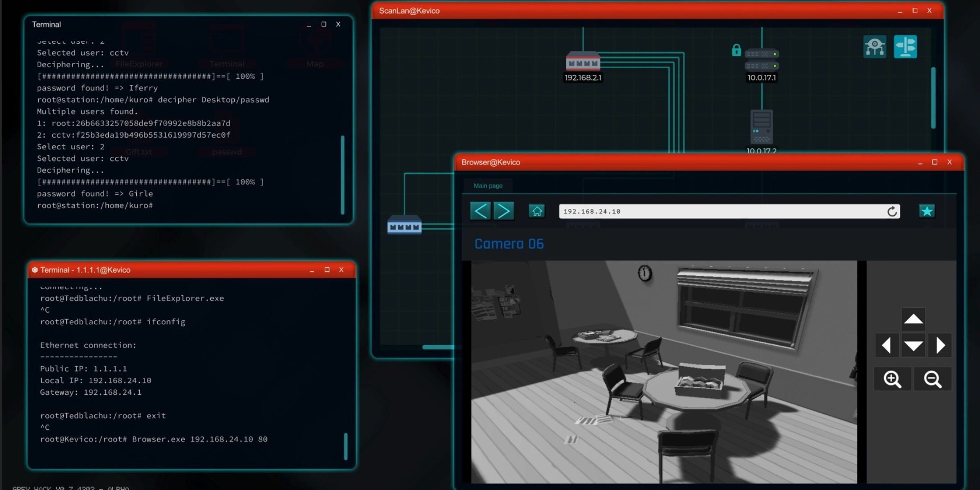Maximize the top Terminal window

point(324,24)
